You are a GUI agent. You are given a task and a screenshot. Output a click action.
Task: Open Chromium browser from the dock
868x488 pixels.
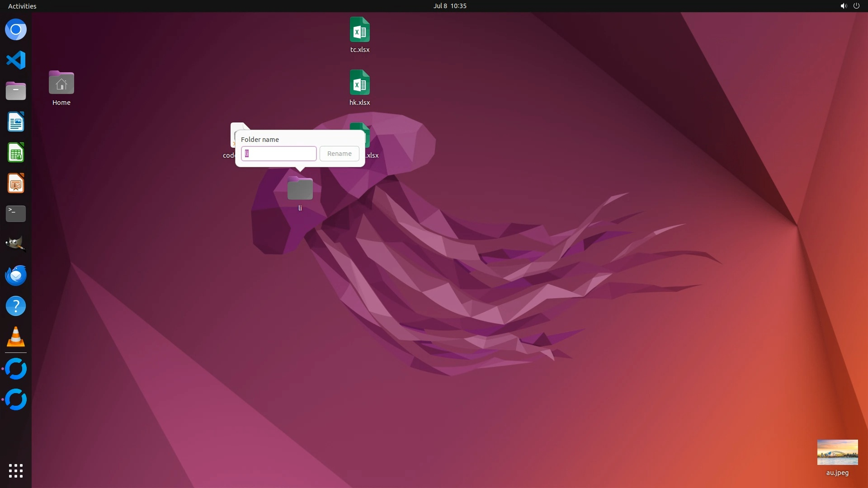click(x=16, y=30)
